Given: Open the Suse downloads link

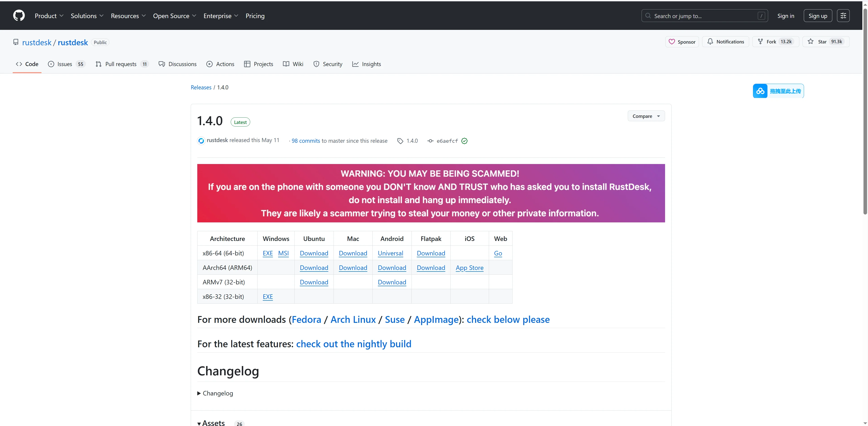Looking at the screenshot, I should click(395, 319).
